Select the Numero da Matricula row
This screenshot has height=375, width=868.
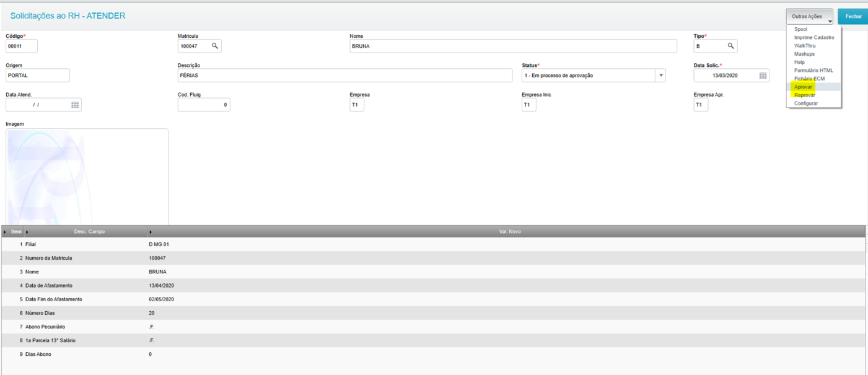click(433, 258)
